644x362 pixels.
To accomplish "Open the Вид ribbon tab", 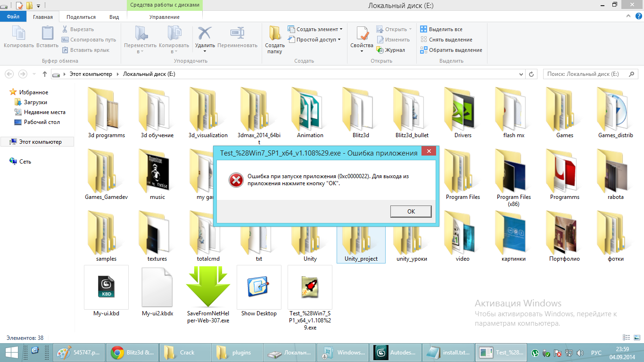I will (x=114, y=17).
